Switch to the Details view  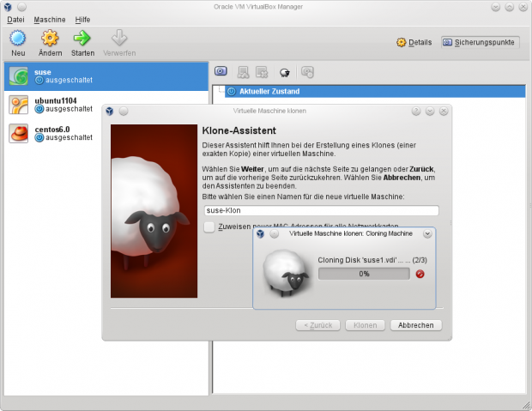pos(414,42)
